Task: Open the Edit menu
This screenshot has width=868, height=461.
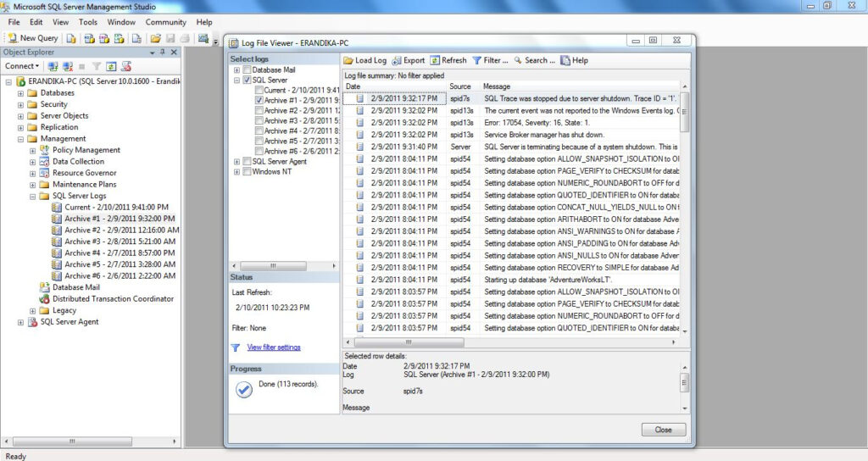Action: pyautogui.click(x=36, y=22)
